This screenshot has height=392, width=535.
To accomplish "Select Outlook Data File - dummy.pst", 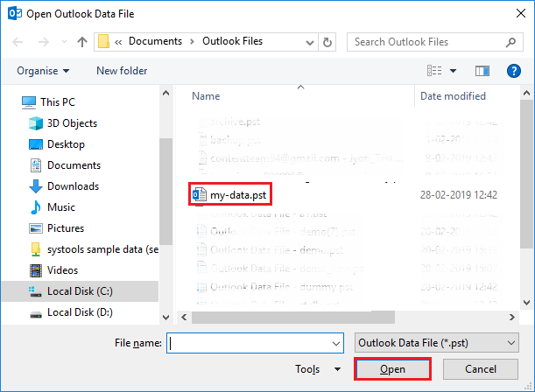I will (281, 287).
